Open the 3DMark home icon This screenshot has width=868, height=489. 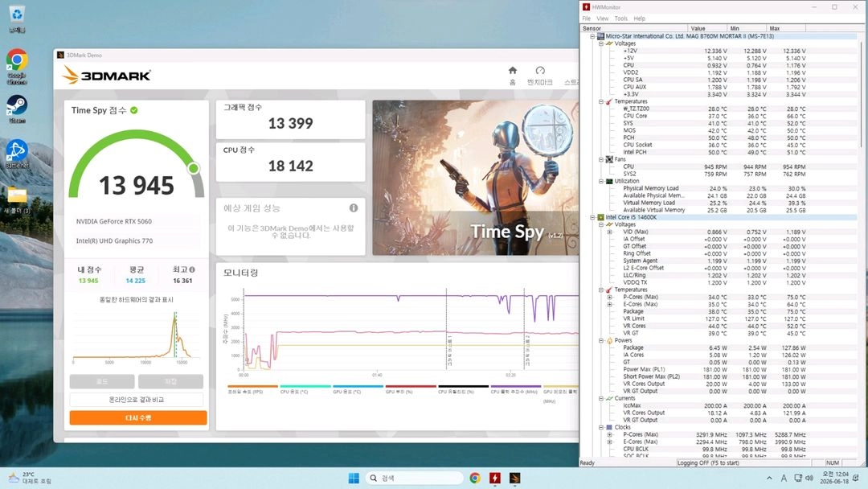pyautogui.click(x=513, y=70)
